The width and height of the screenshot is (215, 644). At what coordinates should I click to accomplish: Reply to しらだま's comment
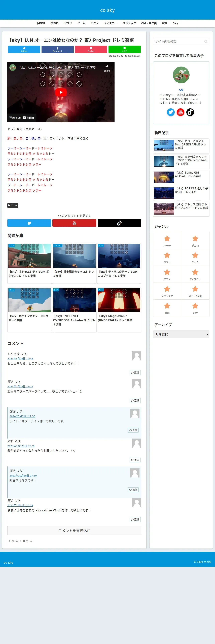coord(135,372)
